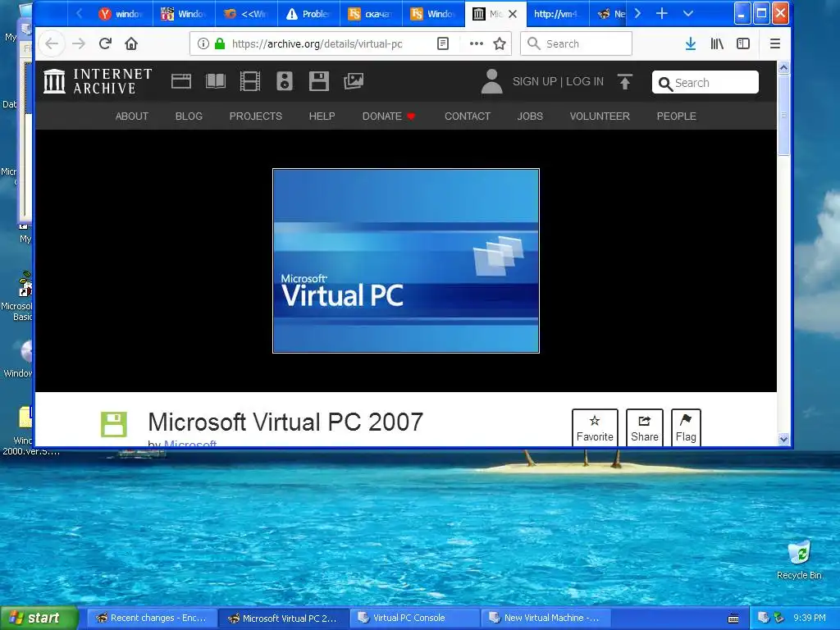Screen dimensions: 840x630
Task: Click the browser back arrow button
Action: point(52,44)
